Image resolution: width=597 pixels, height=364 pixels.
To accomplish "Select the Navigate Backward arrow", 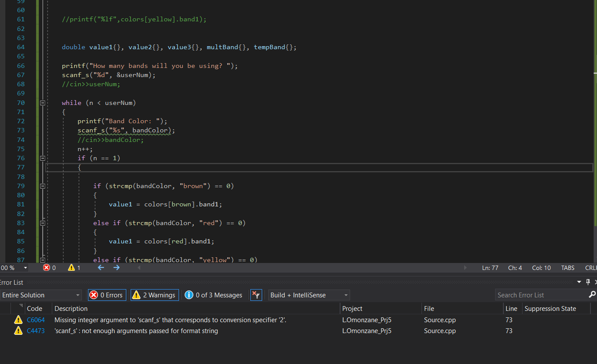I will [x=101, y=267].
